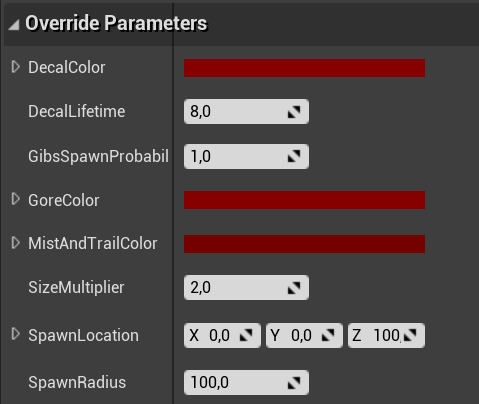Click the SizeMultiplier value field
The width and height of the screenshot is (479, 404).
point(246,287)
